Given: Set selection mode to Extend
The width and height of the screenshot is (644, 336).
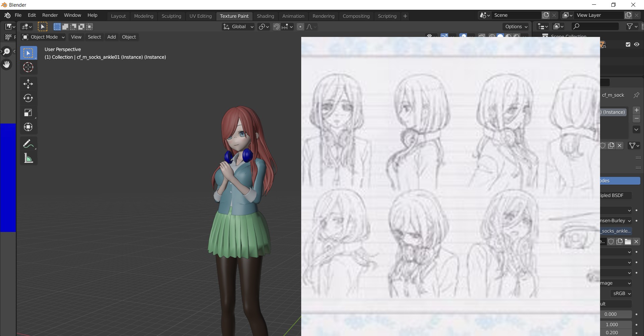Looking at the screenshot, I should (65, 27).
